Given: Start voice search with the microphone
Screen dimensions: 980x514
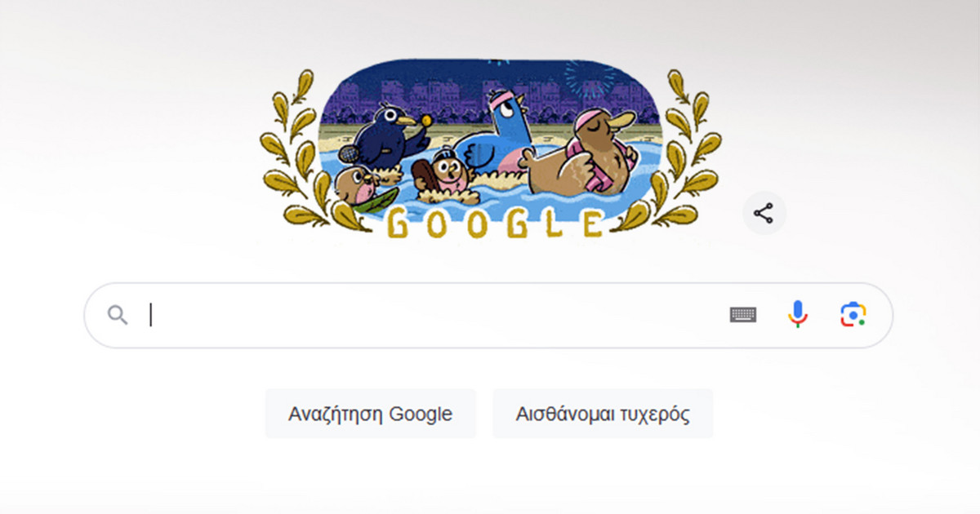Looking at the screenshot, I should pos(798,315).
